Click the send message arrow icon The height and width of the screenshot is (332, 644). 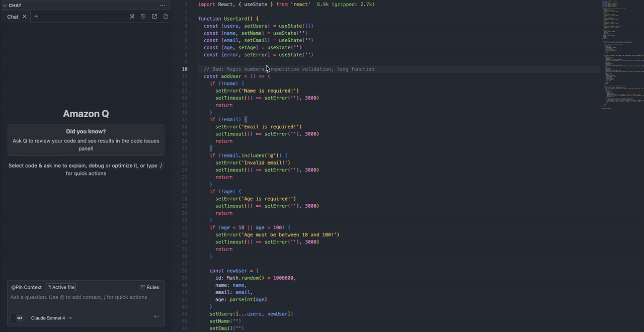[x=156, y=316]
